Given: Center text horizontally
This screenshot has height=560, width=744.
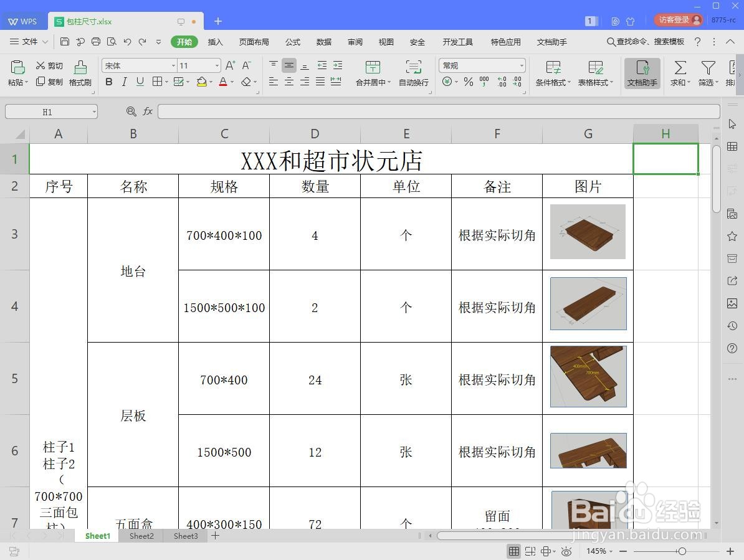Looking at the screenshot, I should [x=289, y=82].
